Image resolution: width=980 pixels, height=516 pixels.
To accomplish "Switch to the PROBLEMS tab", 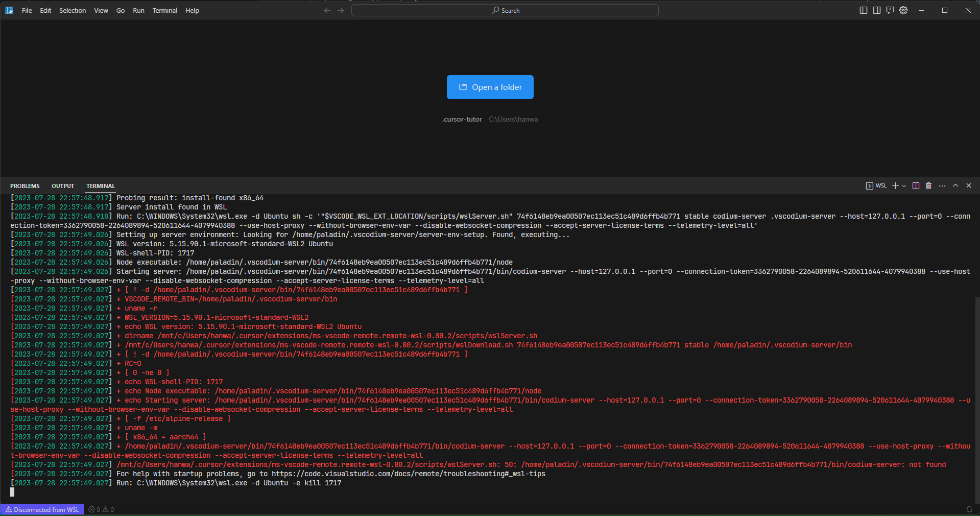I will [25, 186].
